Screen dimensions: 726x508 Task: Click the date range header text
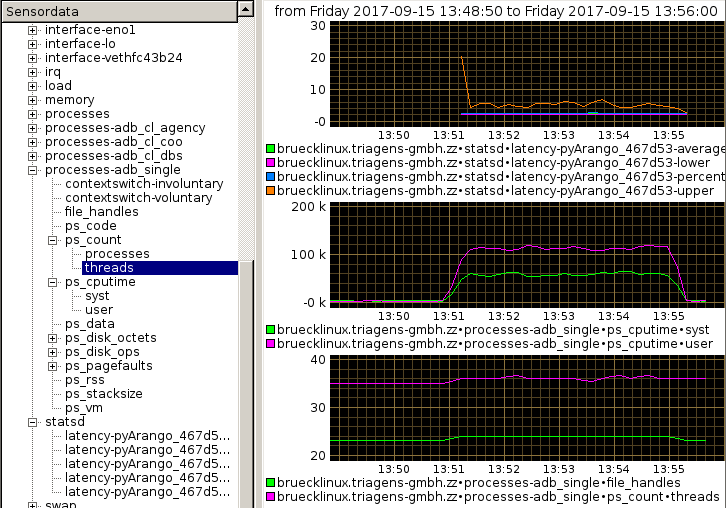(496, 11)
